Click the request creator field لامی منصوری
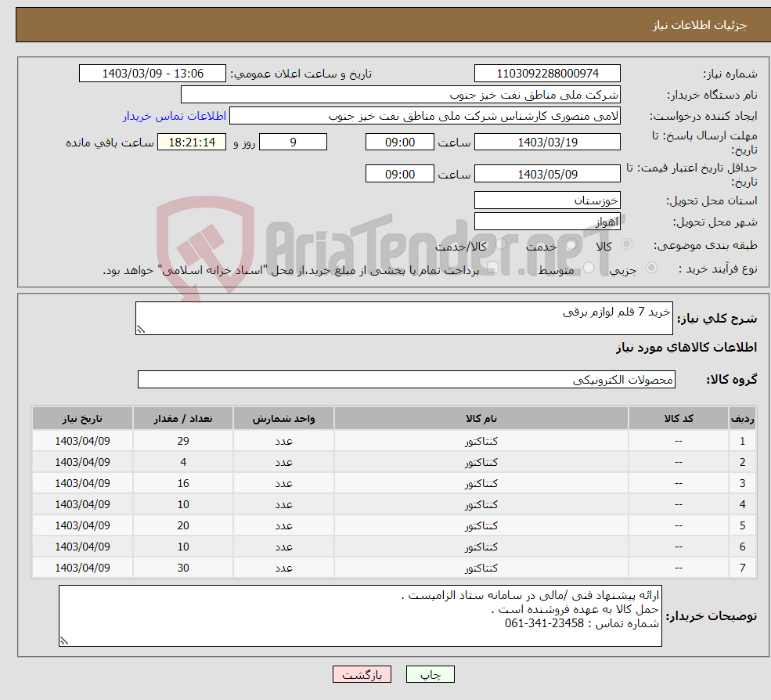This screenshot has height=700, width=771. [425, 116]
